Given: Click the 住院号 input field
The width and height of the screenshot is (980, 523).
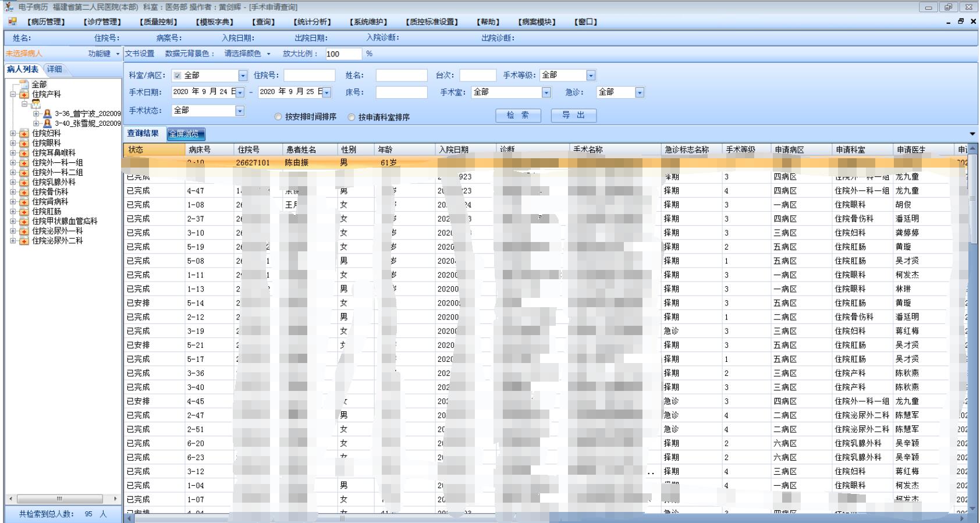Looking at the screenshot, I should click(x=310, y=76).
